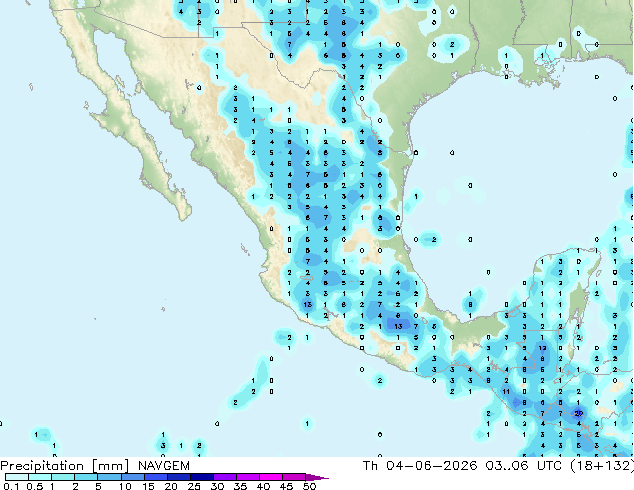Click the '0.5' legend scale label
The width and height of the screenshot is (634, 490).
pyautogui.click(x=34, y=486)
